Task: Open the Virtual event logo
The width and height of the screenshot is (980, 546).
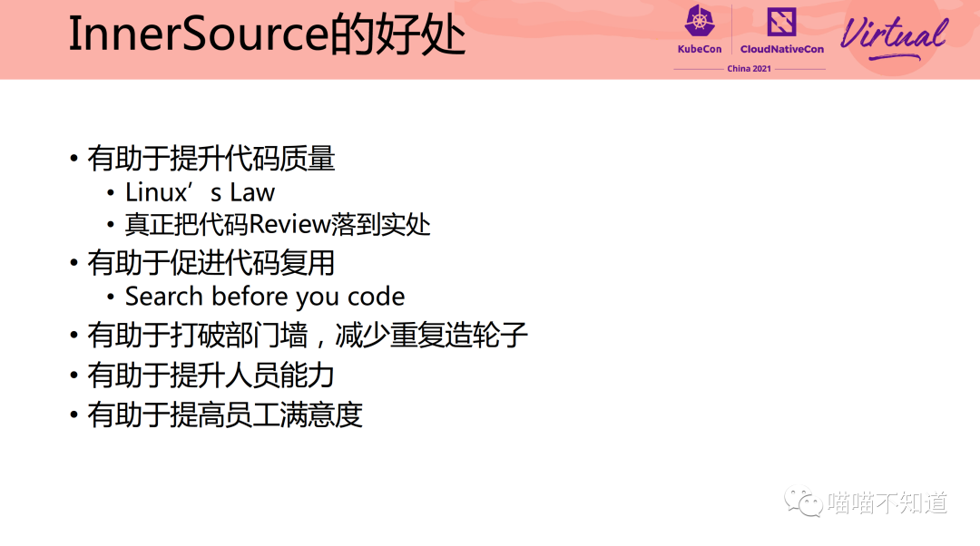Action: (894, 36)
